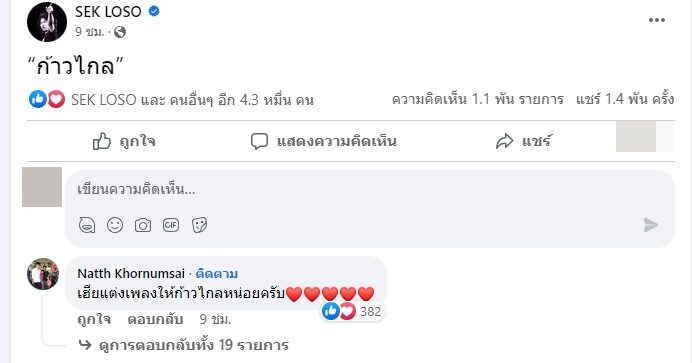The height and width of the screenshot is (363, 692).
Task: Click into the เขียนความคิดเห็น comment field
Action: [x=370, y=190]
